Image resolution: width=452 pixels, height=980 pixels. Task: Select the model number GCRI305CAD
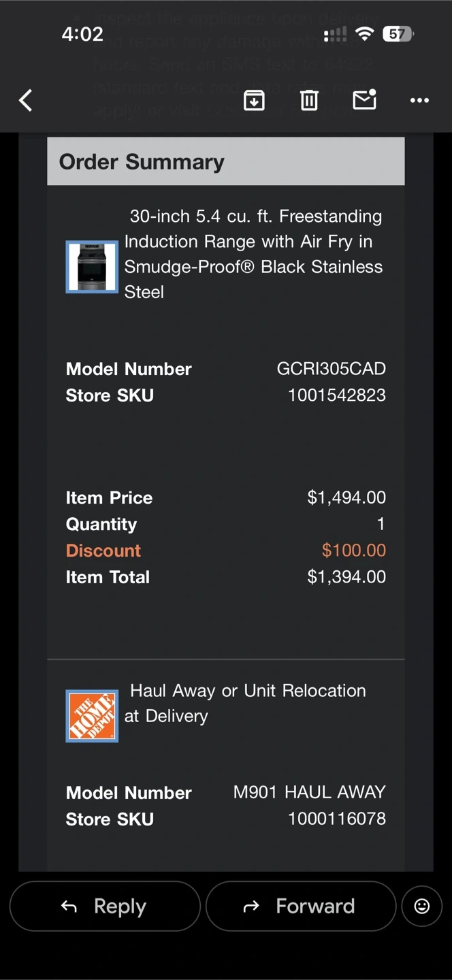[x=331, y=369]
